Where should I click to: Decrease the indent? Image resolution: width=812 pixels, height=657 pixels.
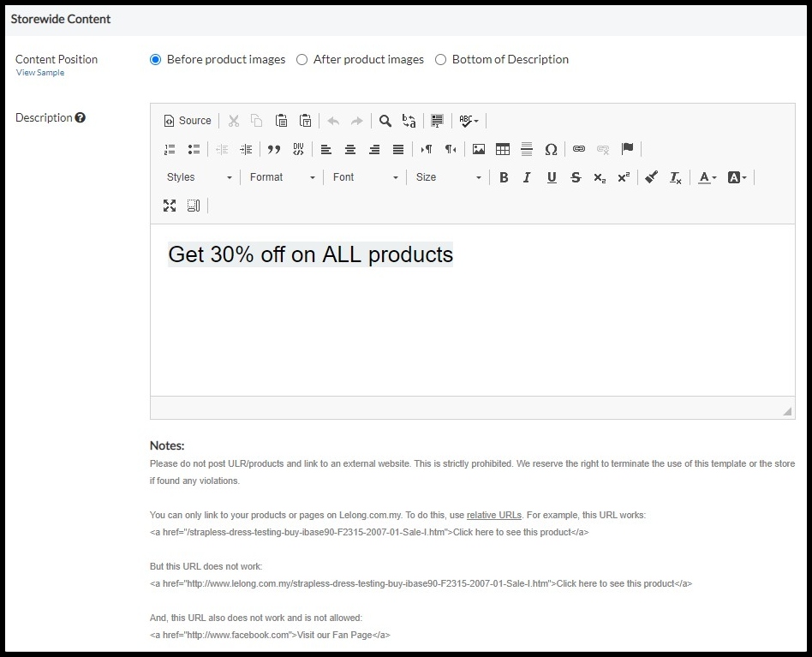pos(222,149)
